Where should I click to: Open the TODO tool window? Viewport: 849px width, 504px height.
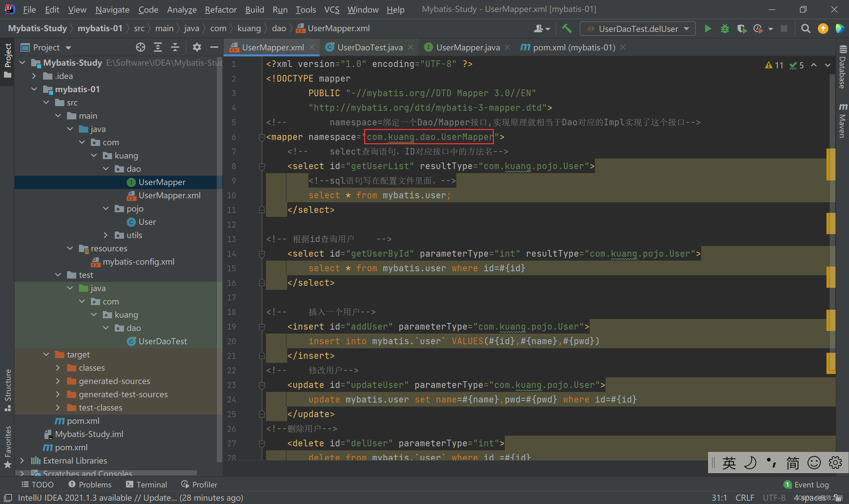[37, 485]
